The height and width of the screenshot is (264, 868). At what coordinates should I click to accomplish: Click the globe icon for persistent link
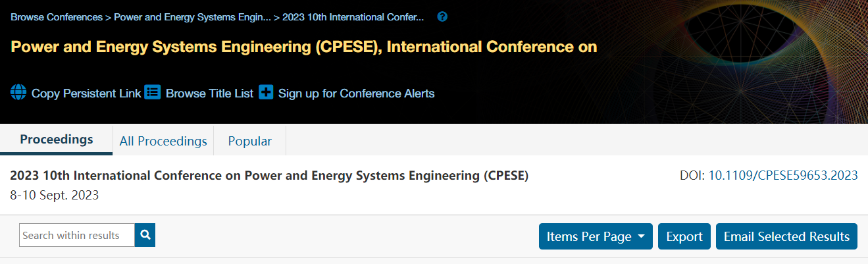click(x=18, y=93)
